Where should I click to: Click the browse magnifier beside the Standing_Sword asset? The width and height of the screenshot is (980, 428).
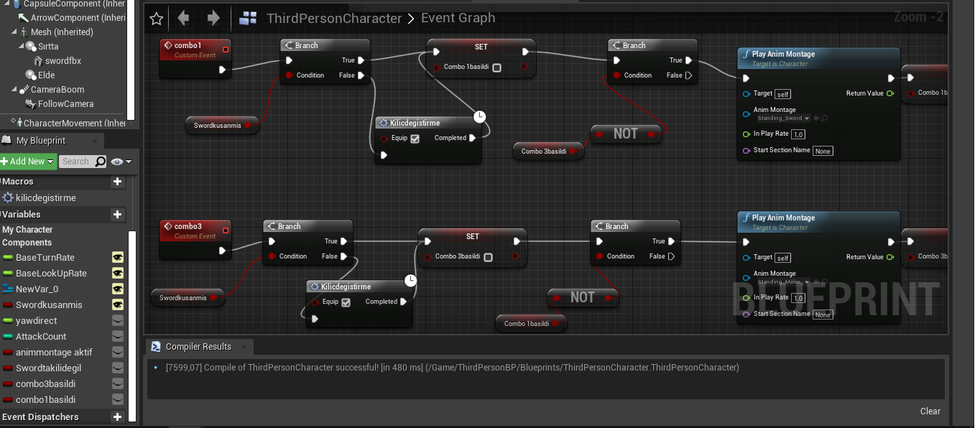click(x=823, y=118)
